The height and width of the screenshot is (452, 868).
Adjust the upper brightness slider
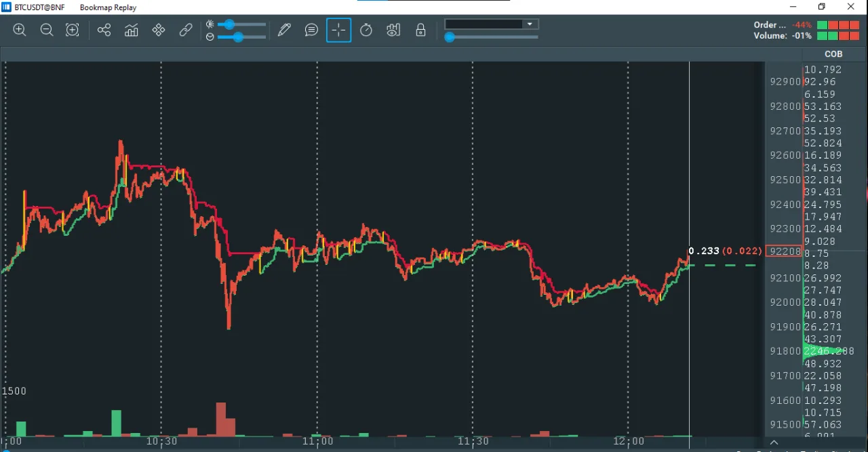click(x=229, y=24)
